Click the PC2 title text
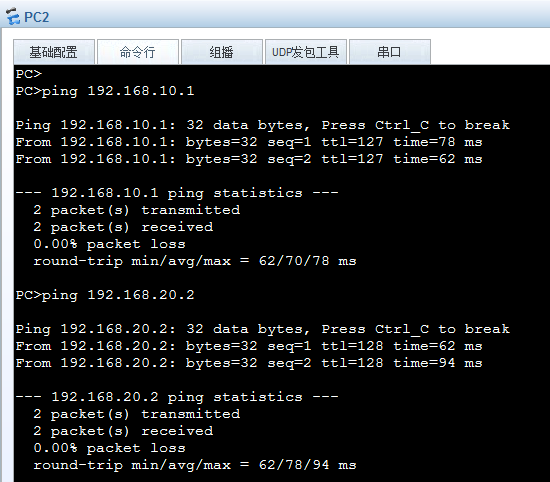550x482 pixels. coord(36,17)
